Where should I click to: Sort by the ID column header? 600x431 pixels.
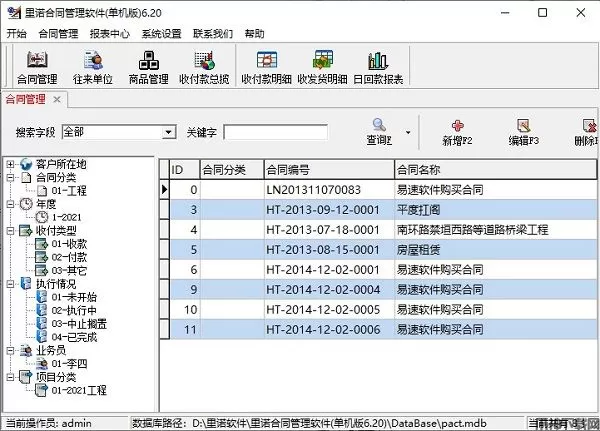pos(184,170)
